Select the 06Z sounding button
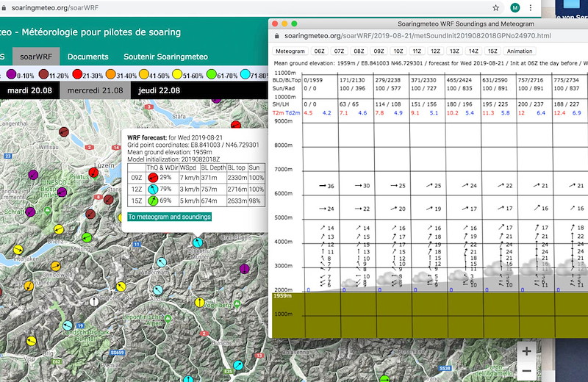The image size is (588, 382). point(320,51)
